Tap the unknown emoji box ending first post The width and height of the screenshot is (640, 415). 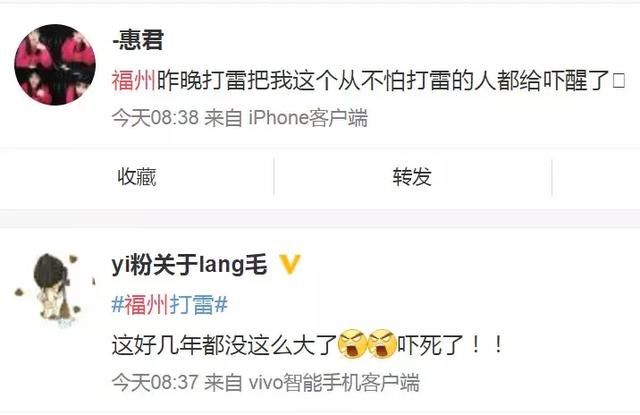pyautogui.click(x=619, y=80)
